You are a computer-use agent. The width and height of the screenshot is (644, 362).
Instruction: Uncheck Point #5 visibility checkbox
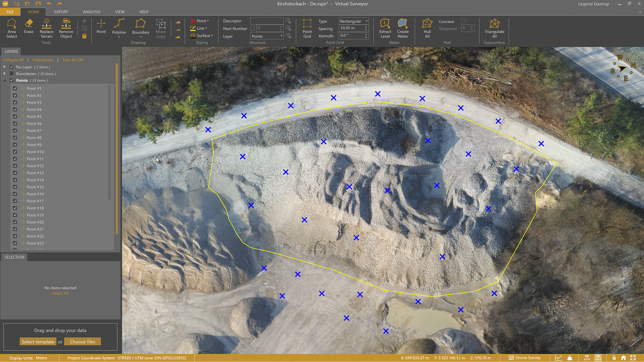point(15,117)
